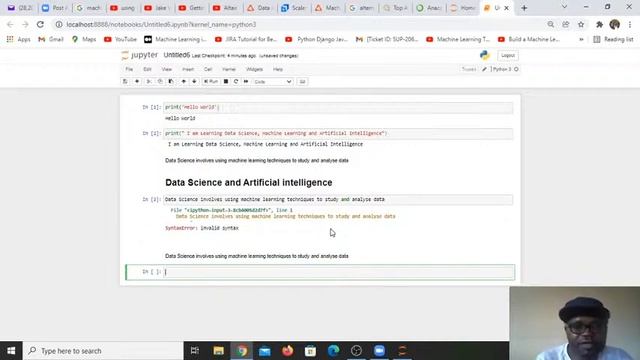Click into the empty active code cell

click(339, 272)
